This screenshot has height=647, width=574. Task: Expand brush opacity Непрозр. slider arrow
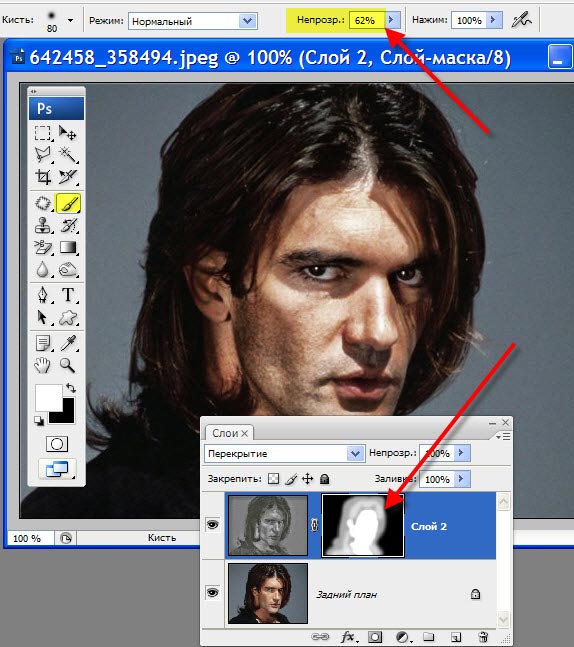tap(391, 19)
